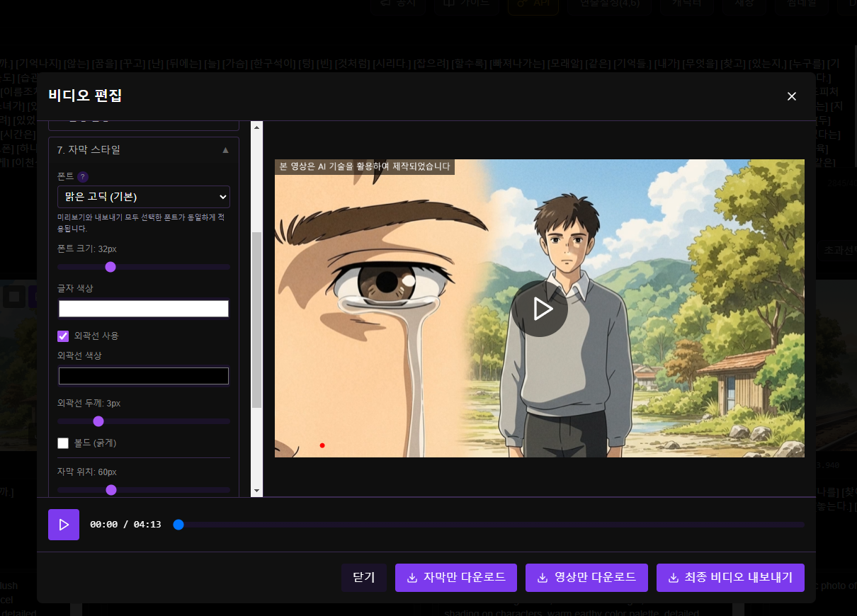
Task: Click the 폰트 크기 slider handle
Action: tap(110, 267)
